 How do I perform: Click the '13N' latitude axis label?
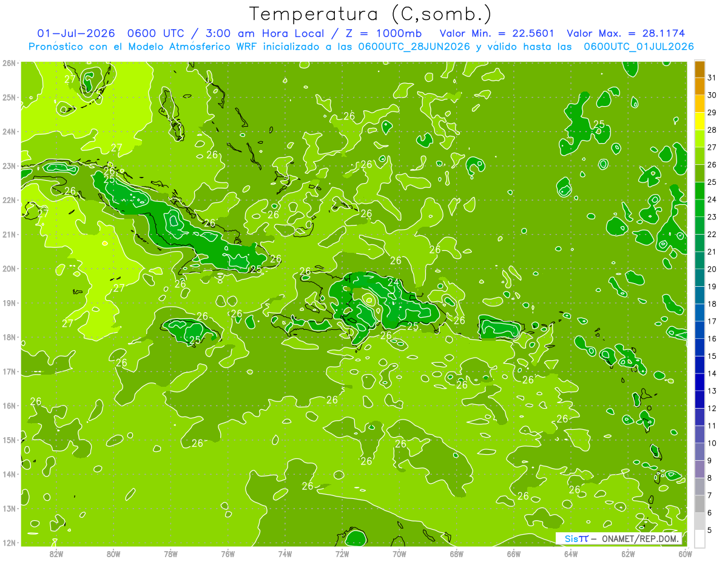pyautogui.click(x=8, y=508)
